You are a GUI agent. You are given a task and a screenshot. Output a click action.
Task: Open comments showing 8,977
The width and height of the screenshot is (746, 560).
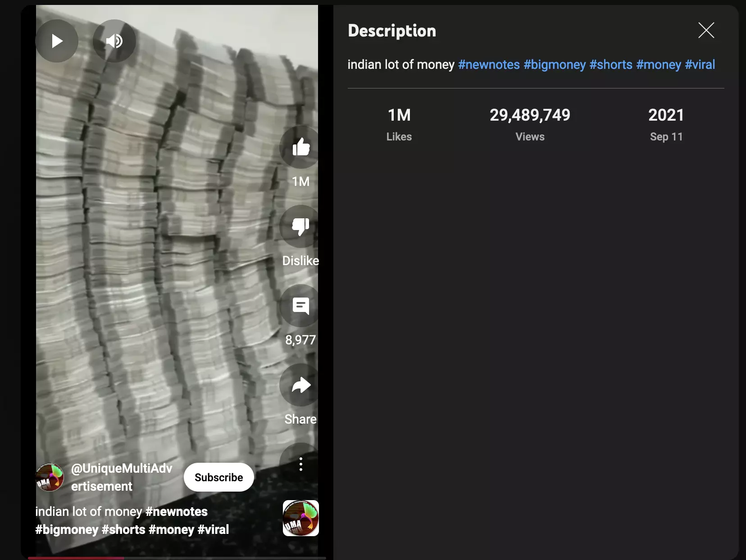pos(300,306)
